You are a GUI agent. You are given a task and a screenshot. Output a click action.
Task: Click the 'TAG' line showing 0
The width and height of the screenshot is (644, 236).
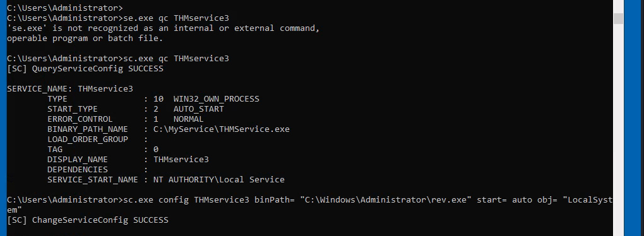[x=103, y=150]
